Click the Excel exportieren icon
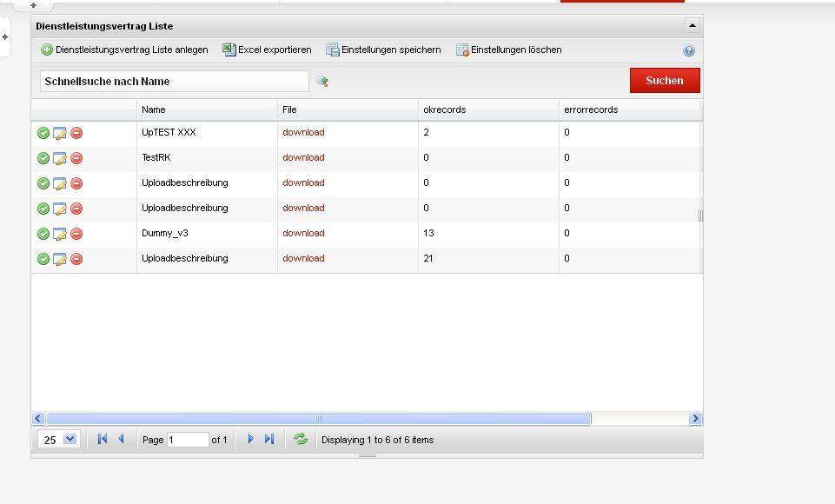 229,50
